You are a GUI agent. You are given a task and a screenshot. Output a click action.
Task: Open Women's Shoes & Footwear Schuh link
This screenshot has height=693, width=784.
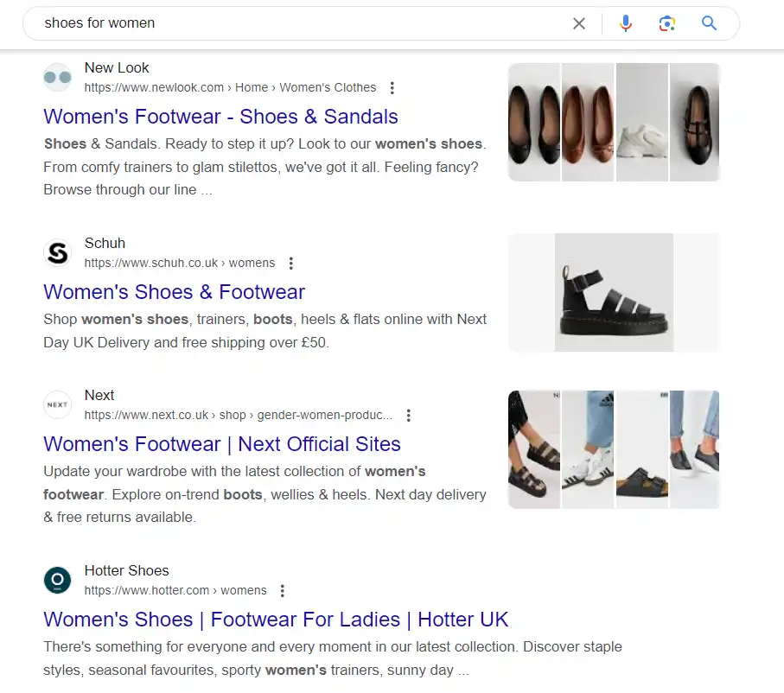click(174, 292)
